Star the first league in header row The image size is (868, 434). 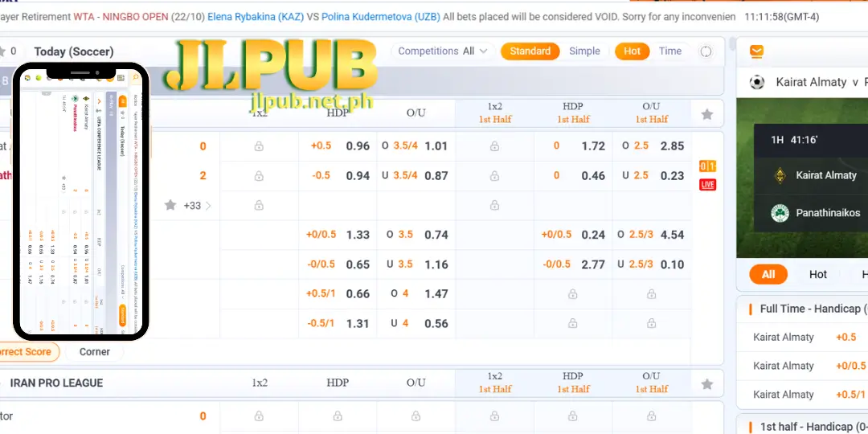707,114
